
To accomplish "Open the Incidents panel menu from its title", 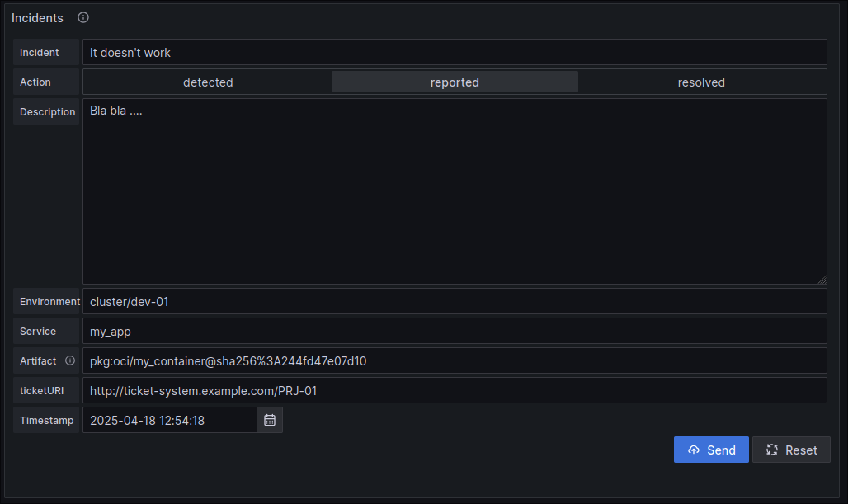I will click(37, 17).
